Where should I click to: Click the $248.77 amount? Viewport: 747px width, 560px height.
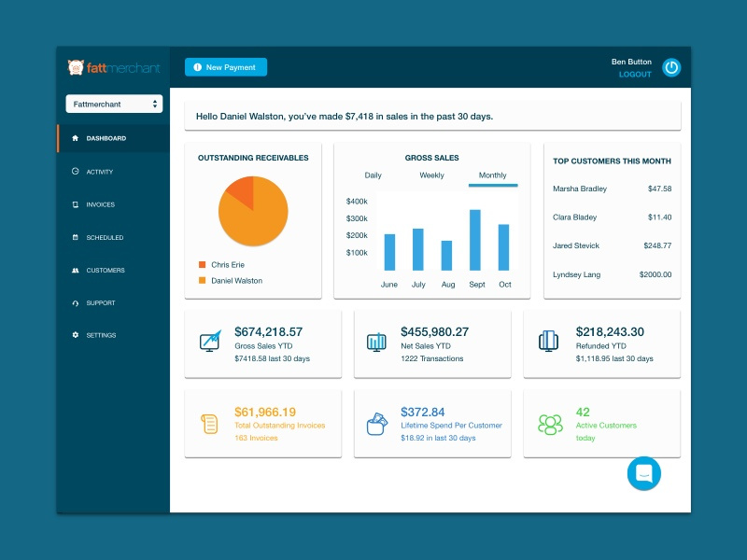(x=657, y=245)
